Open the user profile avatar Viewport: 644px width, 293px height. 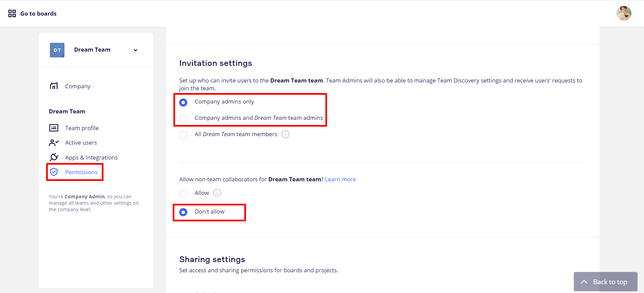click(x=624, y=14)
